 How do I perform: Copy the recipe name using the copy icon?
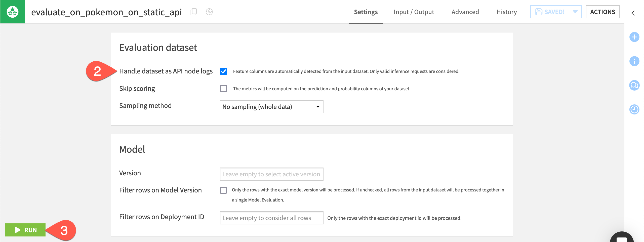coord(193,12)
